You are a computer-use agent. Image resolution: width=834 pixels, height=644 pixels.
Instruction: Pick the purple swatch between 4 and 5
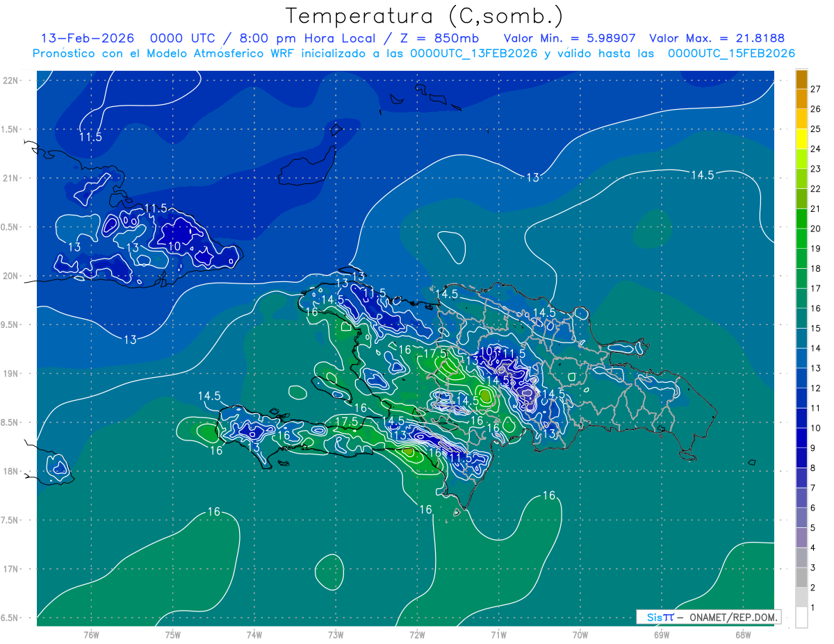[801, 538]
